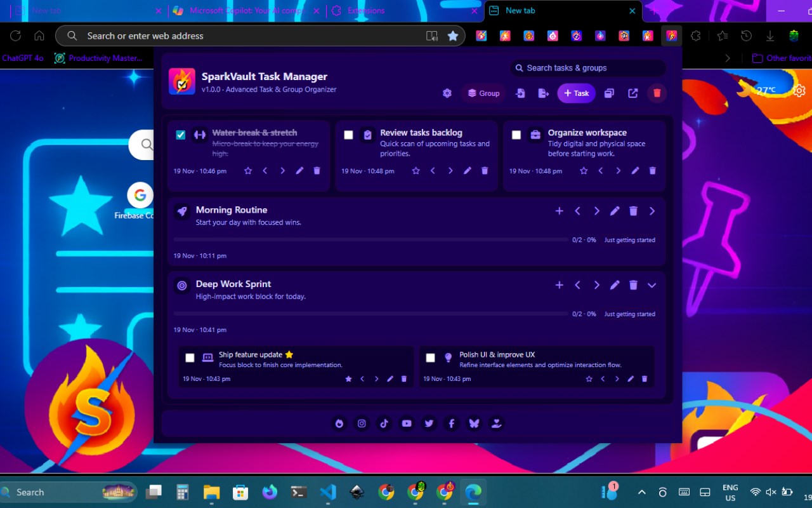812x508 pixels.
Task: Open the Twitter link in footer
Action: click(429, 424)
